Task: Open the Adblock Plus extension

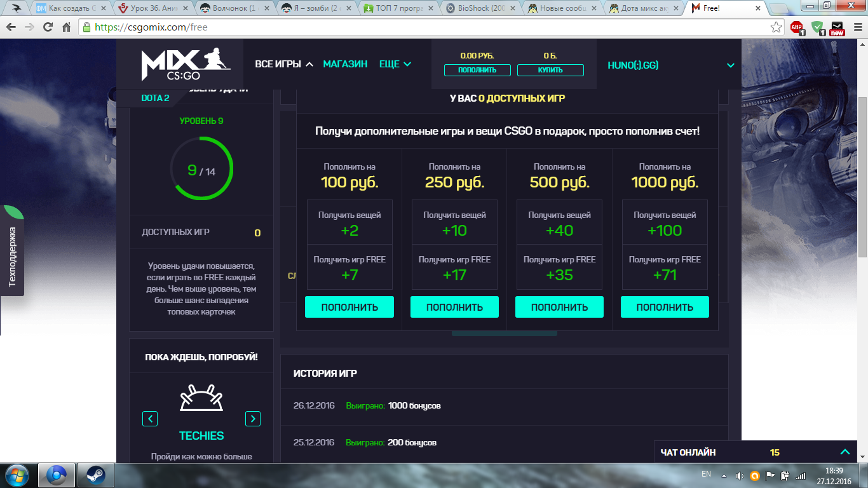Action: (x=797, y=28)
